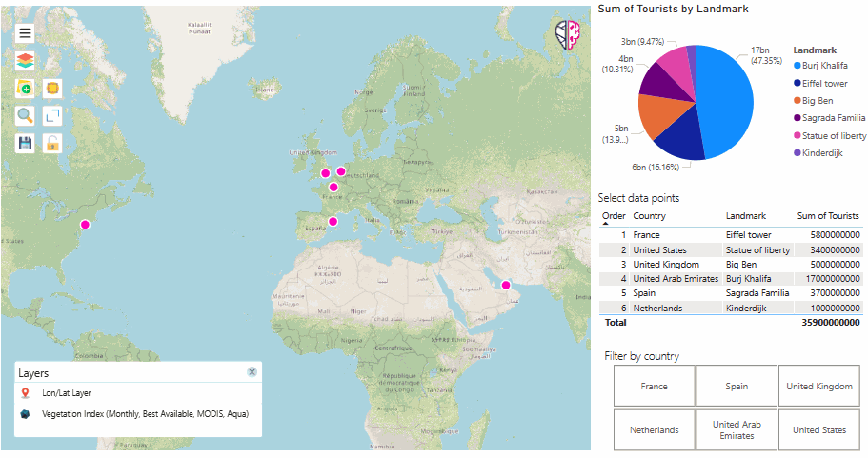Screen dimensions: 868x458
Task: Sort table by Landmark column header
Action: [746, 216]
